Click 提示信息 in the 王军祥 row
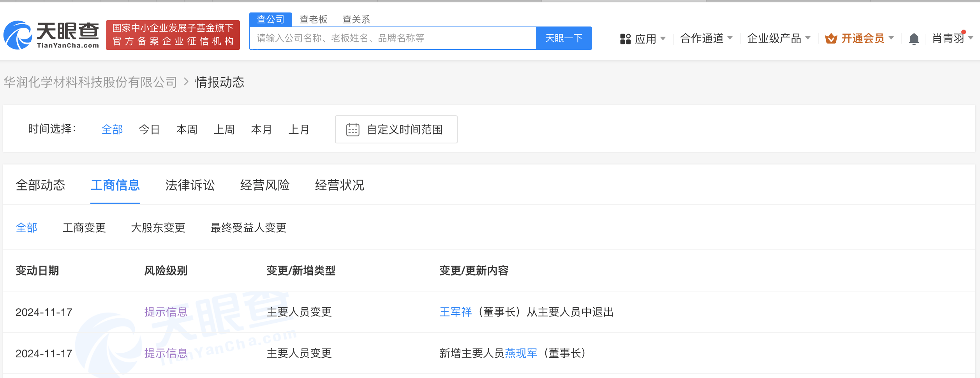Image resolution: width=980 pixels, height=378 pixels. click(x=166, y=312)
